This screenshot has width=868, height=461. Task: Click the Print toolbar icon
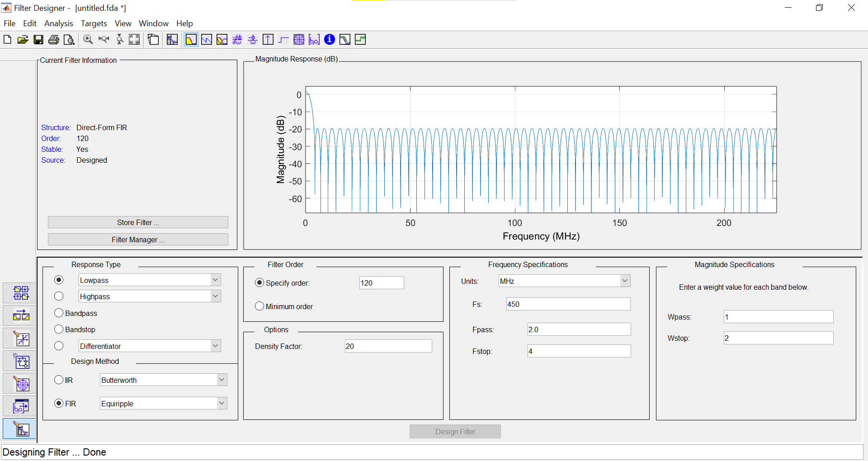coord(54,40)
